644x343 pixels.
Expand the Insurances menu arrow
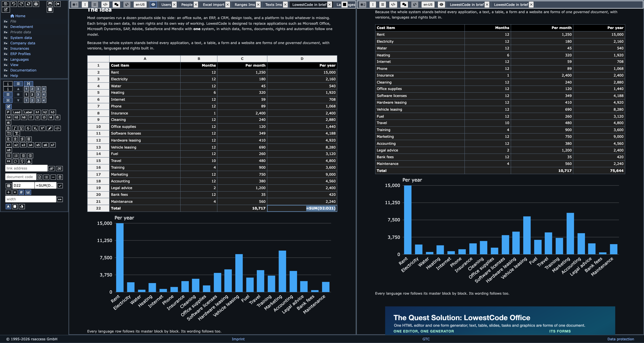(6, 49)
